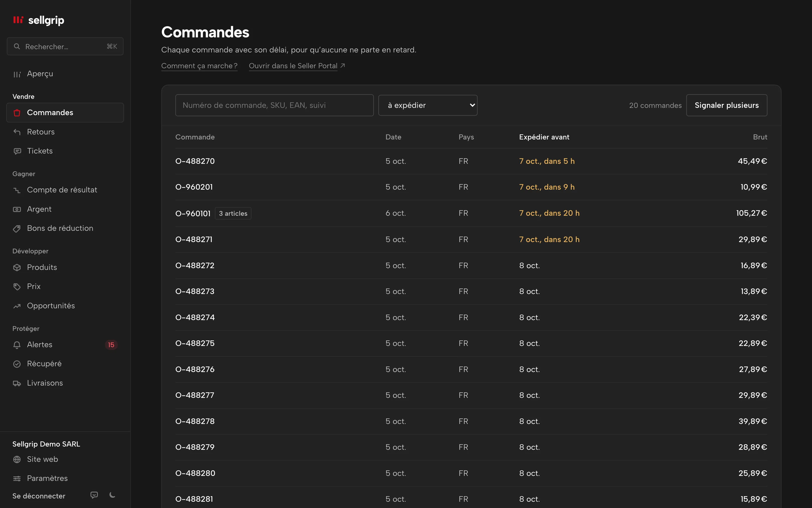The width and height of the screenshot is (812, 508).
Task: Click the sellgrip logo icon
Action: [18, 20]
